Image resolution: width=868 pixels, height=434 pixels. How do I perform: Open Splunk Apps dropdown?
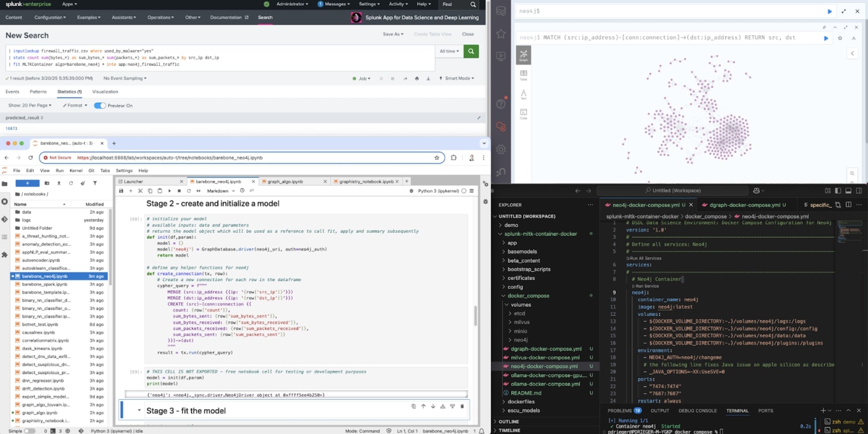pyautogui.click(x=70, y=4)
